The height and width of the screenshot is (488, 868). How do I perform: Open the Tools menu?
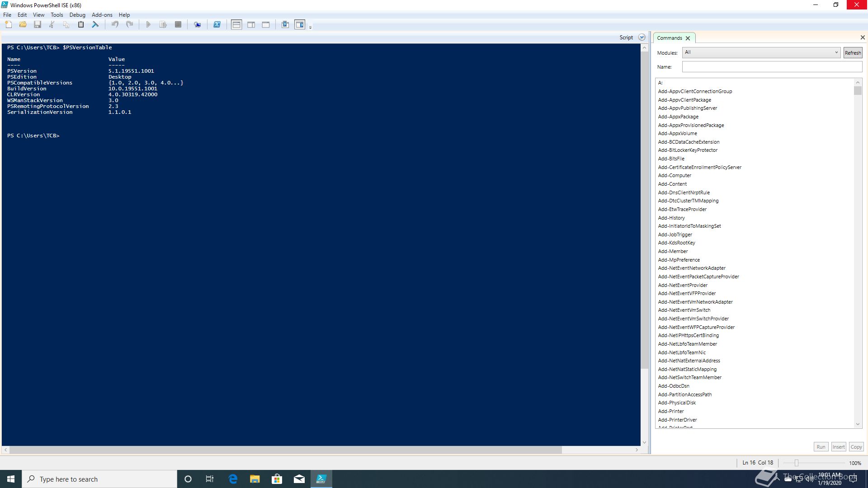57,15
